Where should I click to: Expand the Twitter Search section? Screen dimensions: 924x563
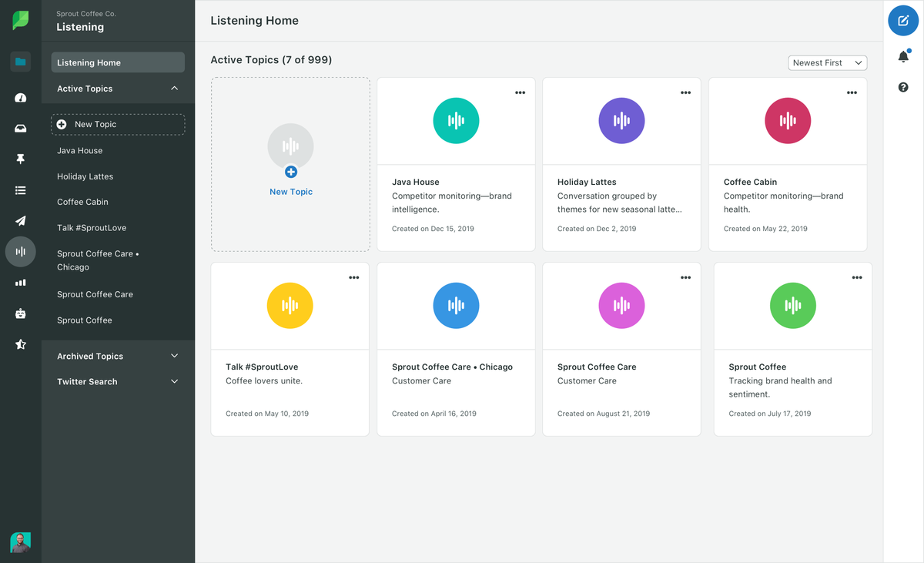coord(174,381)
